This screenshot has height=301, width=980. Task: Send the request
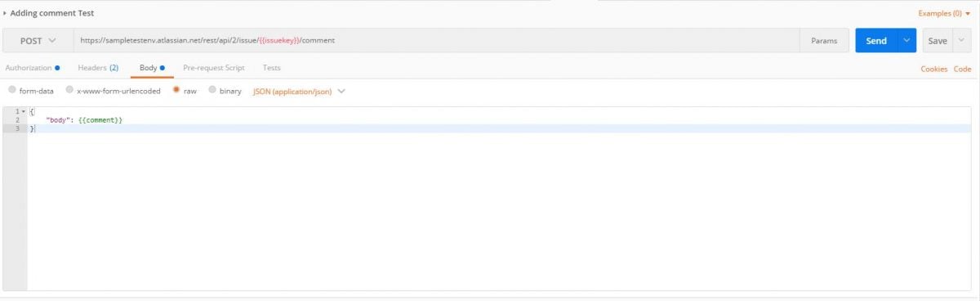pos(875,41)
